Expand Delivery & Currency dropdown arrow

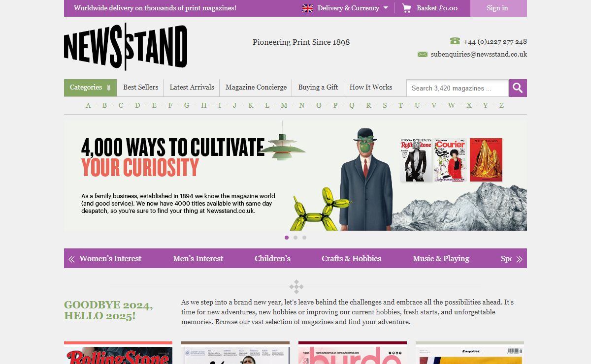pos(385,8)
